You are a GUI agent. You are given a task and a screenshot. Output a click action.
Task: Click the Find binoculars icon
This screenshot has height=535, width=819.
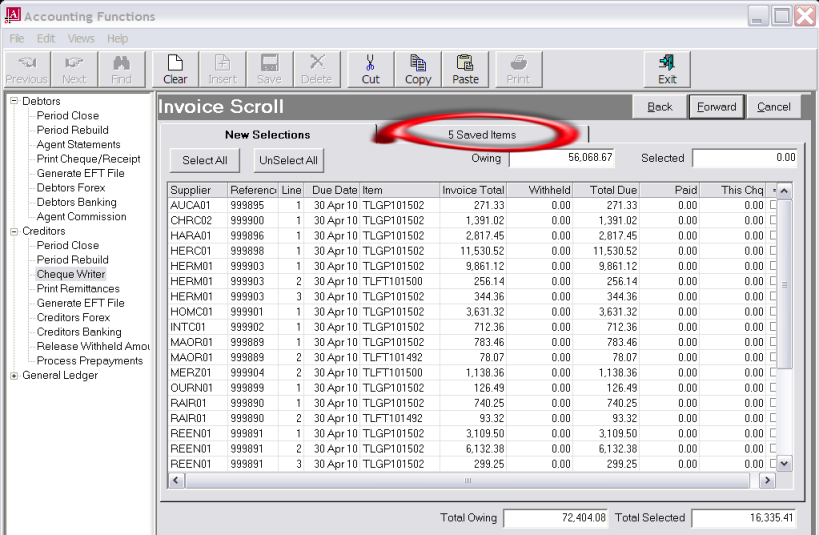[x=121, y=69]
